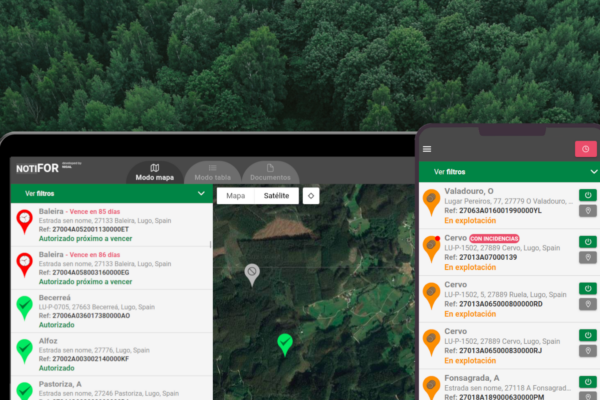Click the NOTIFOR logo

click(x=38, y=168)
